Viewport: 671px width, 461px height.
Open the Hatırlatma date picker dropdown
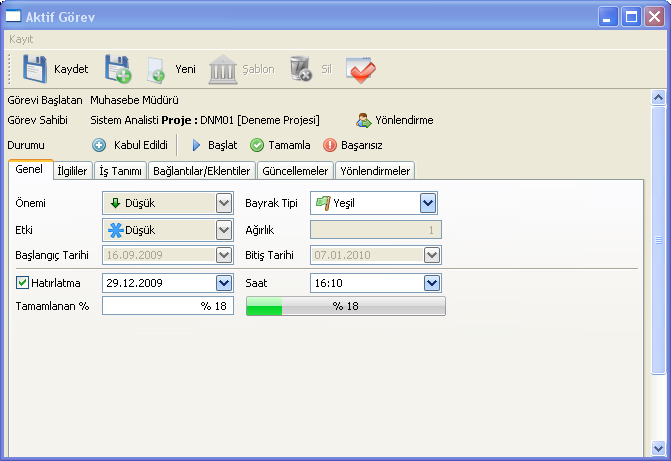pyautogui.click(x=223, y=283)
